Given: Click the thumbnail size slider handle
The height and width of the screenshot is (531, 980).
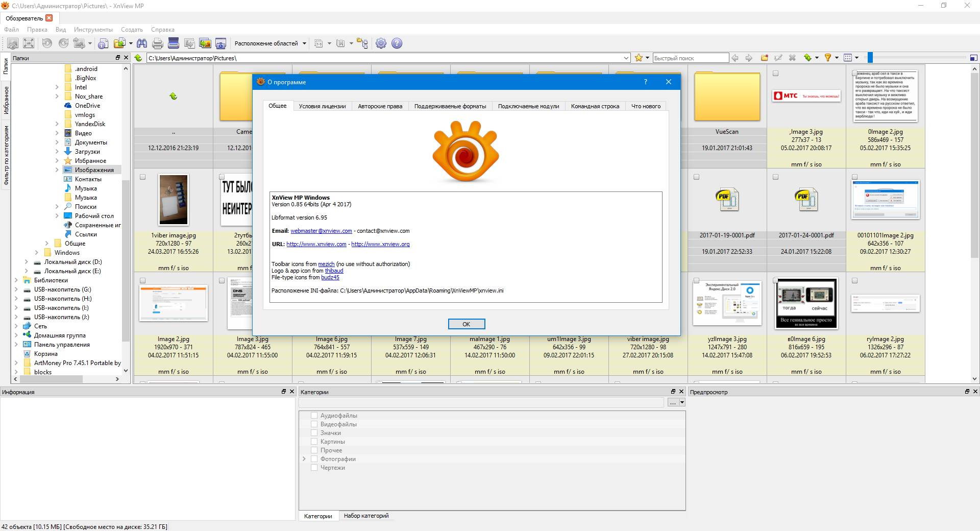Looking at the screenshot, I should coord(870,58).
